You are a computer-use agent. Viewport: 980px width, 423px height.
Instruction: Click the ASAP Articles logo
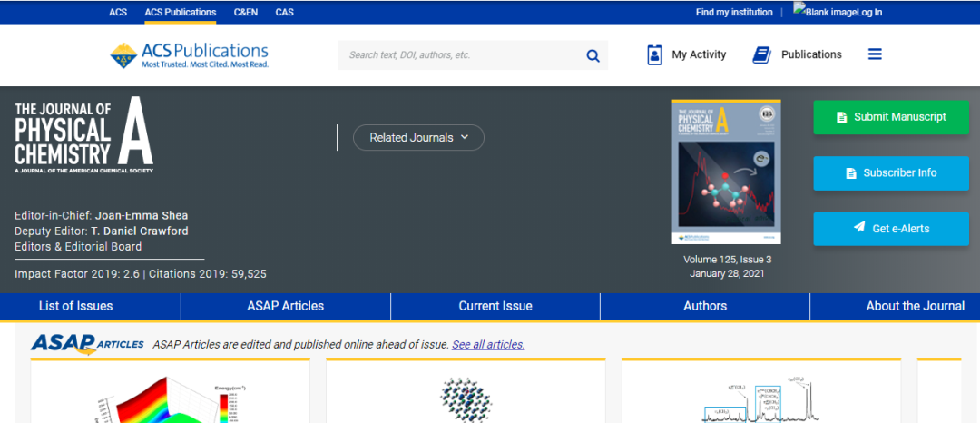(87, 344)
